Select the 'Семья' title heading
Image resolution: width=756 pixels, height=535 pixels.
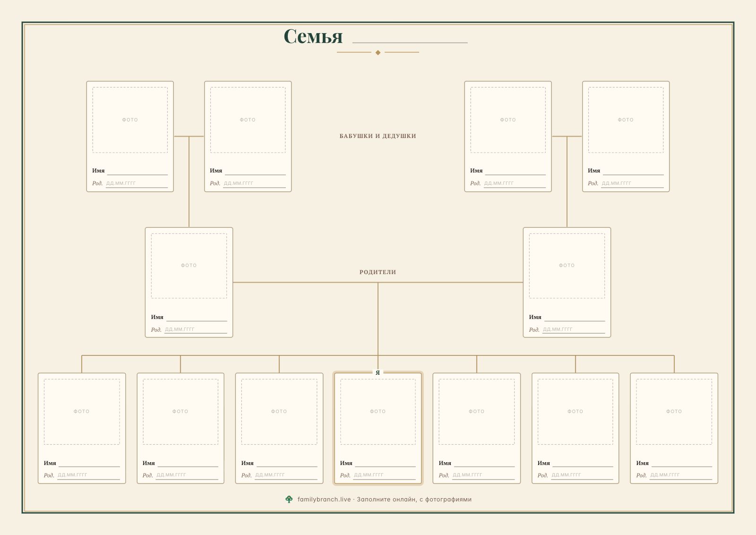tap(313, 36)
